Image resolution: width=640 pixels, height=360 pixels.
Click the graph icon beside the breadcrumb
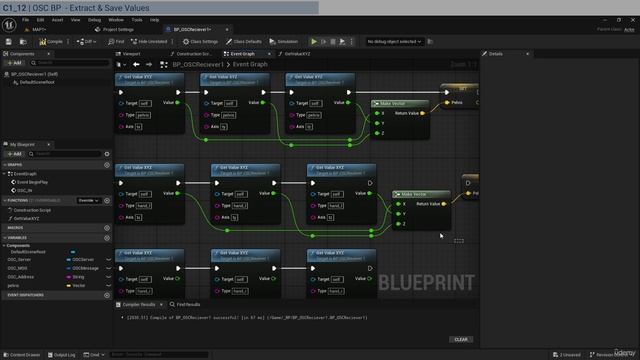(164, 64)
